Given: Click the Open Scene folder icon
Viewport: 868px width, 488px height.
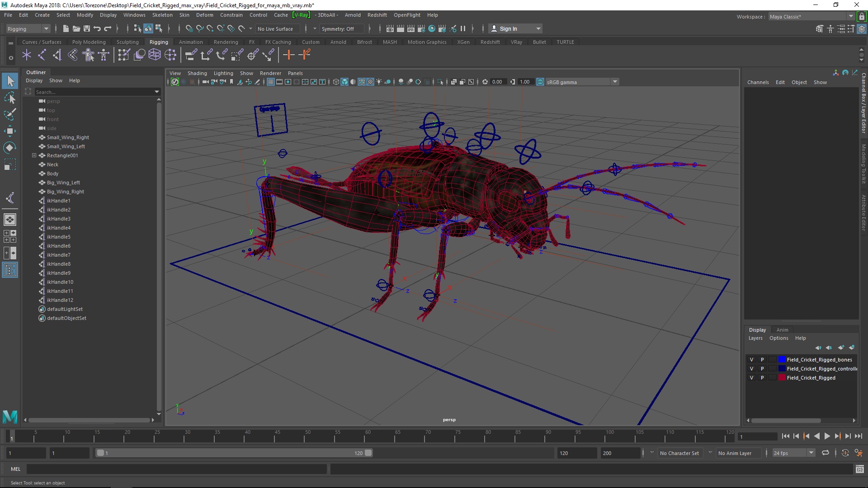Looking at the screenshot, I should [76, 28].
